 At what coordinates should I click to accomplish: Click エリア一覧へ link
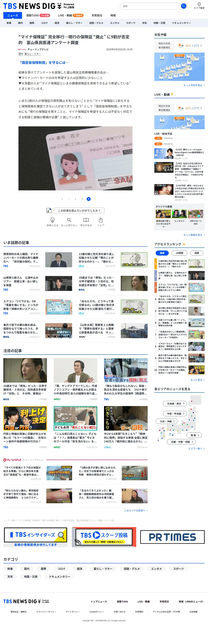196,448
